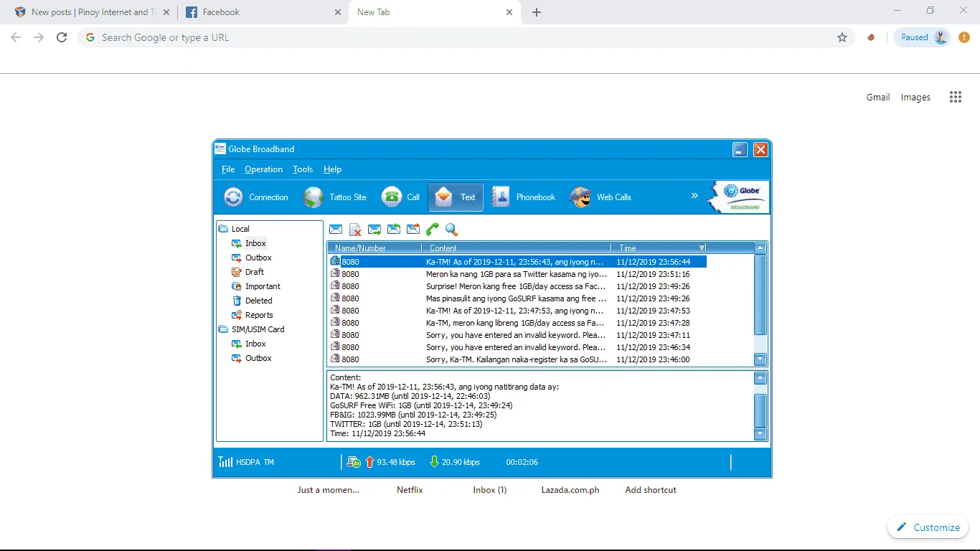Open the Phonebook icon
This screenshot has width=980, height=551.
[x=501, y=197]
